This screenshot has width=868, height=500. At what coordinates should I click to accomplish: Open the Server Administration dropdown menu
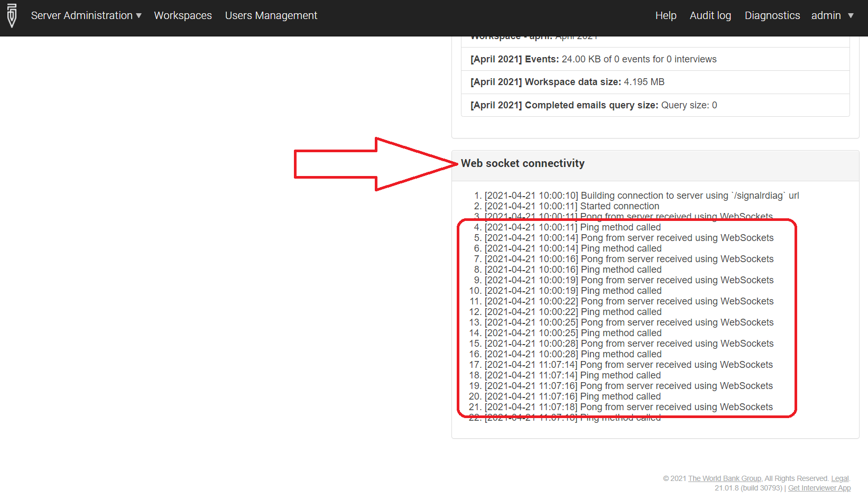pyautogui.click(x=86, y=15)
